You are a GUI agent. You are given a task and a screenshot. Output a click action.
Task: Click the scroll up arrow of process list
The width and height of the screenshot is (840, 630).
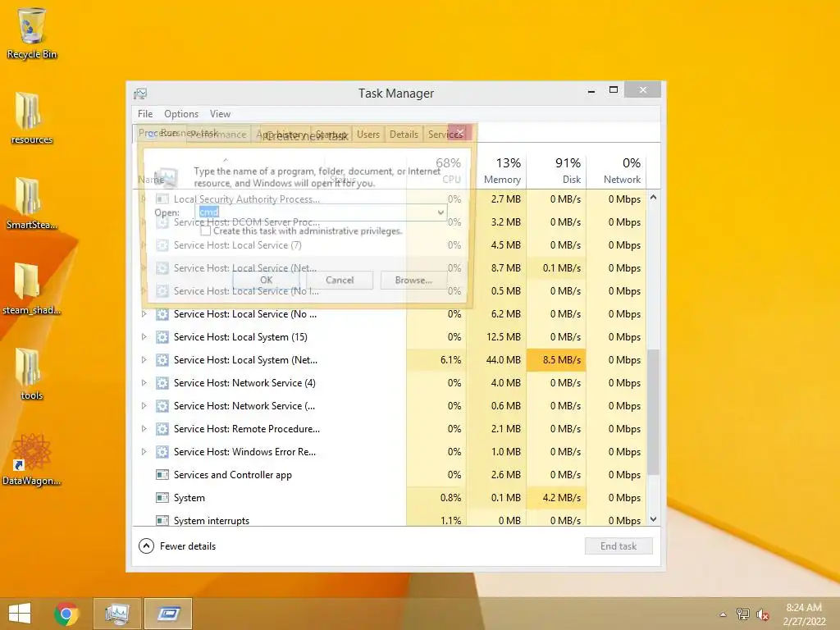(x=653, y=198)
